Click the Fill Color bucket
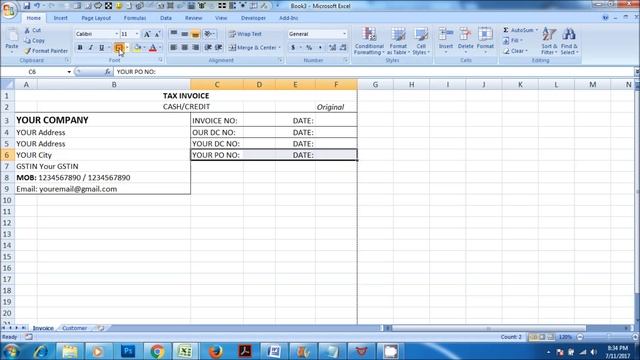 pyautogui.click(x=138, y=48)
